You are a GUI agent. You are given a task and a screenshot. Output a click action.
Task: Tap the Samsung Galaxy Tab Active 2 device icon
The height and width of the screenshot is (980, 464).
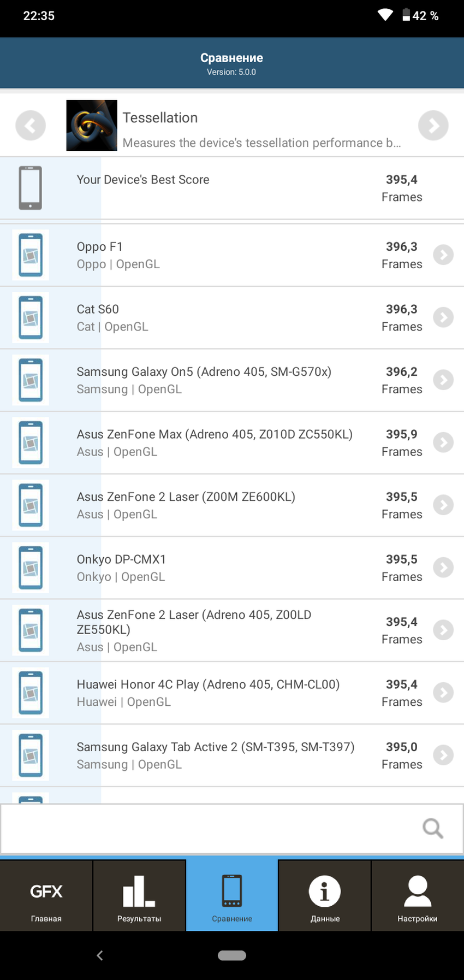click(31, 755)
